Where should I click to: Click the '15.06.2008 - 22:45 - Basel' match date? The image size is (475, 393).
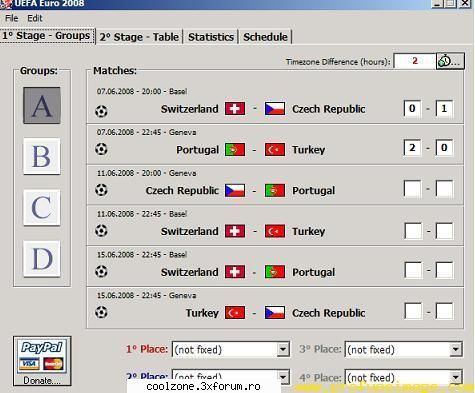tap(142, 255)
